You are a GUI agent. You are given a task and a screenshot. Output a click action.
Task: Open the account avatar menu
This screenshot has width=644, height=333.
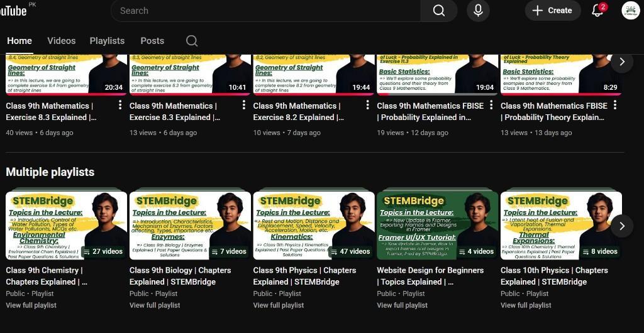tap(631, 11)
